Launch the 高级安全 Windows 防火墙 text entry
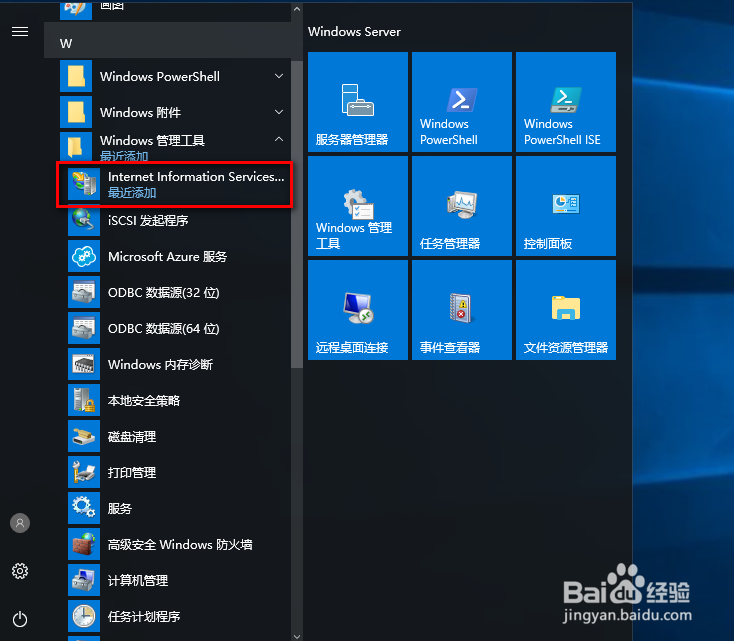This screenshot has height=641, width=734. (180, 545)
